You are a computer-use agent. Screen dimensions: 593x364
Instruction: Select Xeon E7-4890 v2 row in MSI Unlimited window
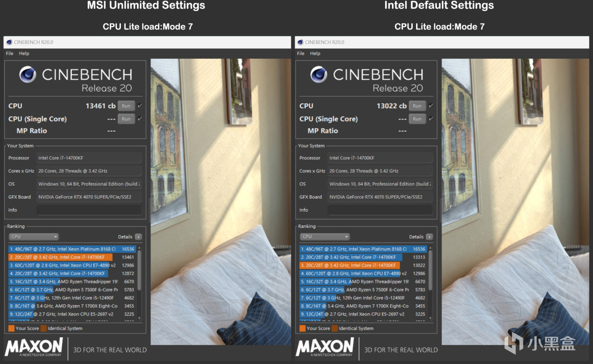pyautogui.click(x=72, y=265)
